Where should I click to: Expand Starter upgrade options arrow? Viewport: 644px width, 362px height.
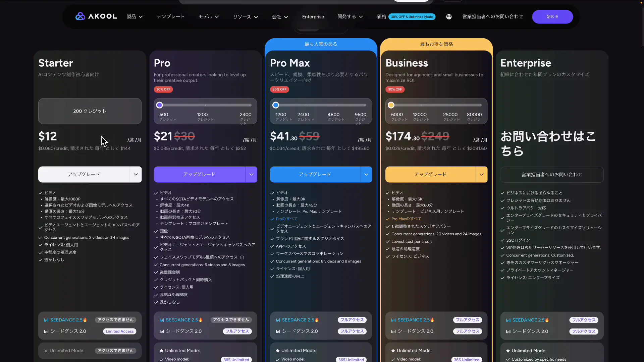pos(136,174)
